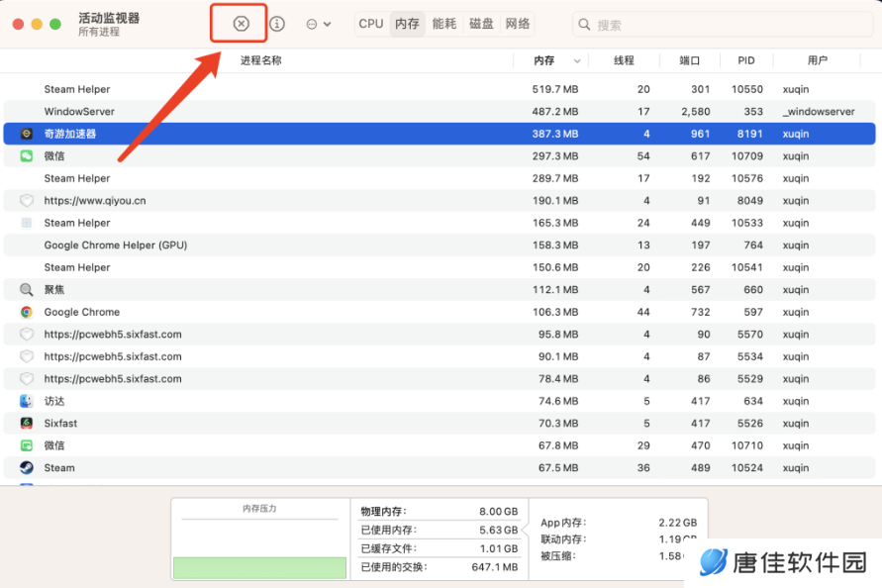
Task: Switch to the CPU tab
Action: coord(371,24)
